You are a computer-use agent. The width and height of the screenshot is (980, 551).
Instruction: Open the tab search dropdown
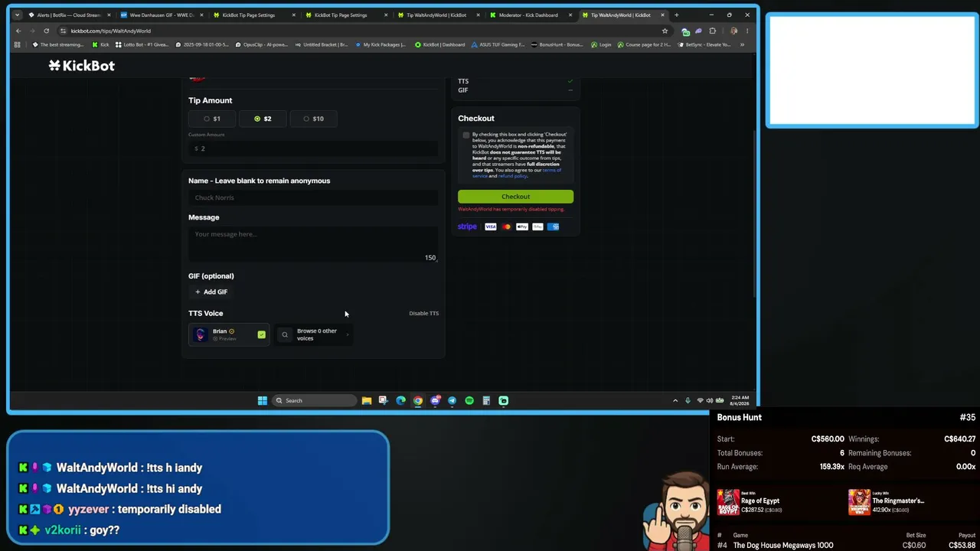pyautogui.click(x=17, y=15)
